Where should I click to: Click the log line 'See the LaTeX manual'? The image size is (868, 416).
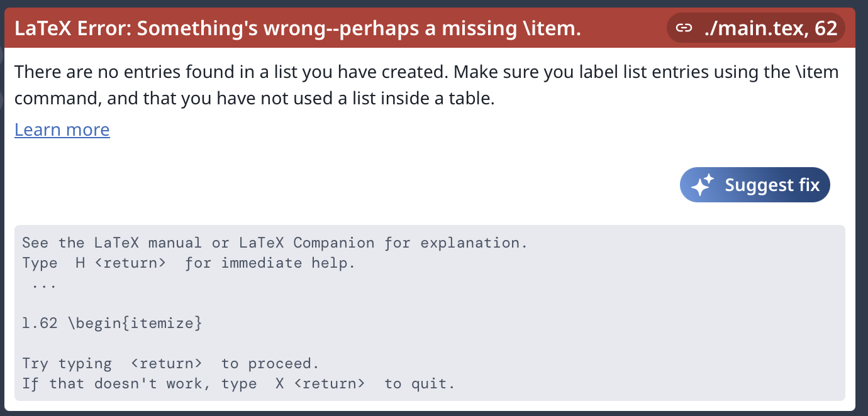point(275,243)
